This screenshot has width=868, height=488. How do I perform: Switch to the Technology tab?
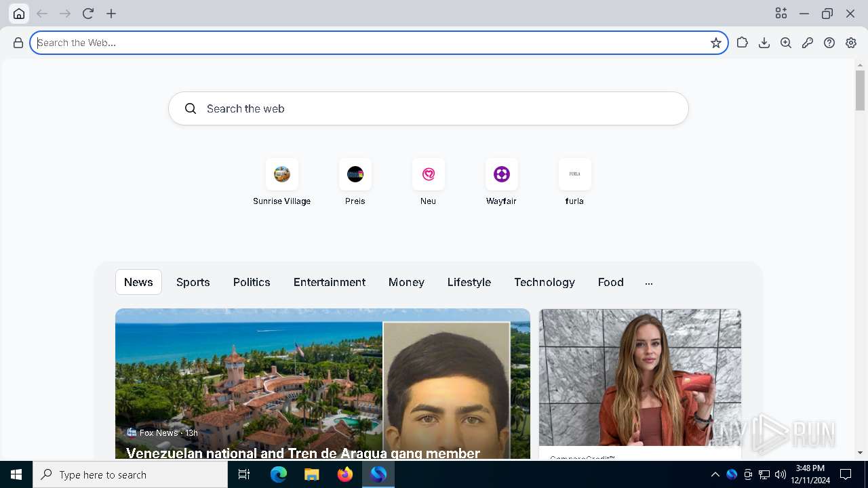tap(545, 282)
